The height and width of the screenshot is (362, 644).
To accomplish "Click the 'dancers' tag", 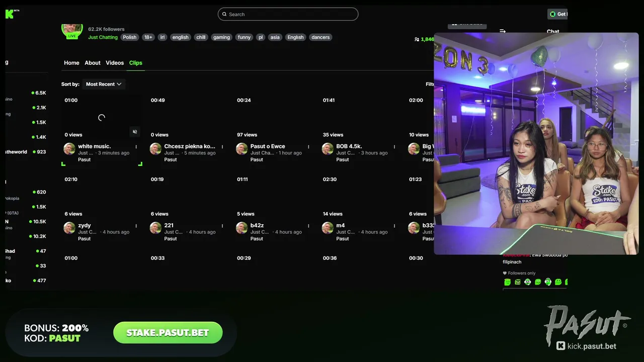I will [x=320, y=37].
